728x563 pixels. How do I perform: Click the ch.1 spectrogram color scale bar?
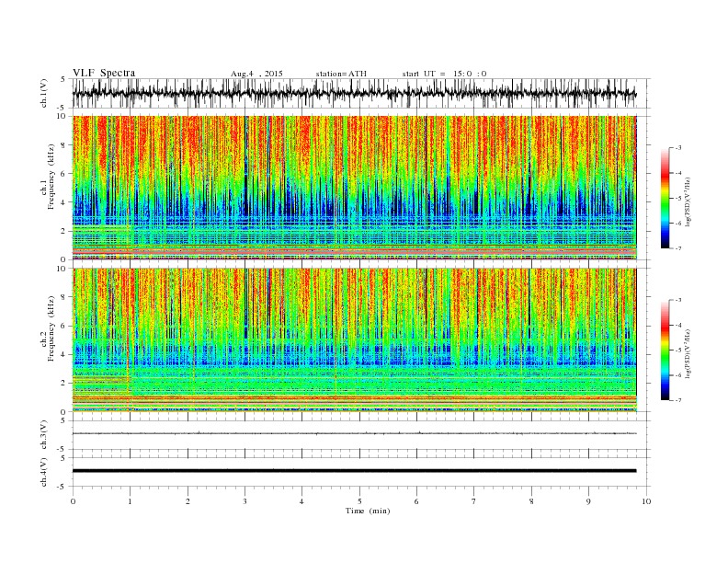pyautogui.click(x=665, y=199)
